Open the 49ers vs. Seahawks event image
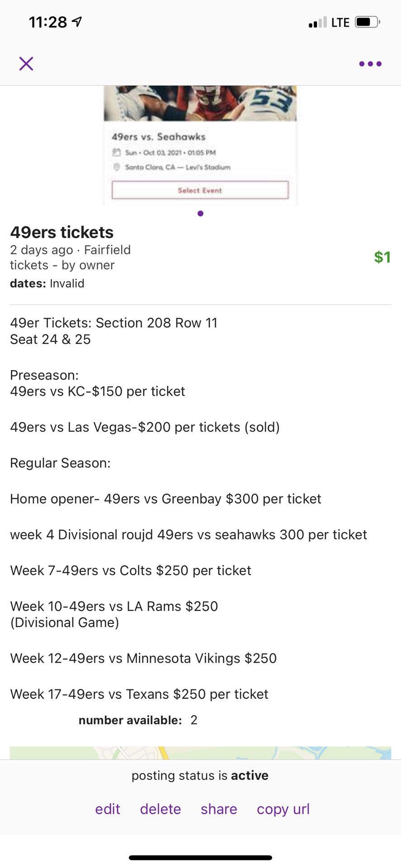Viewport: 401px width, 868px height. (x=200, y=104)
